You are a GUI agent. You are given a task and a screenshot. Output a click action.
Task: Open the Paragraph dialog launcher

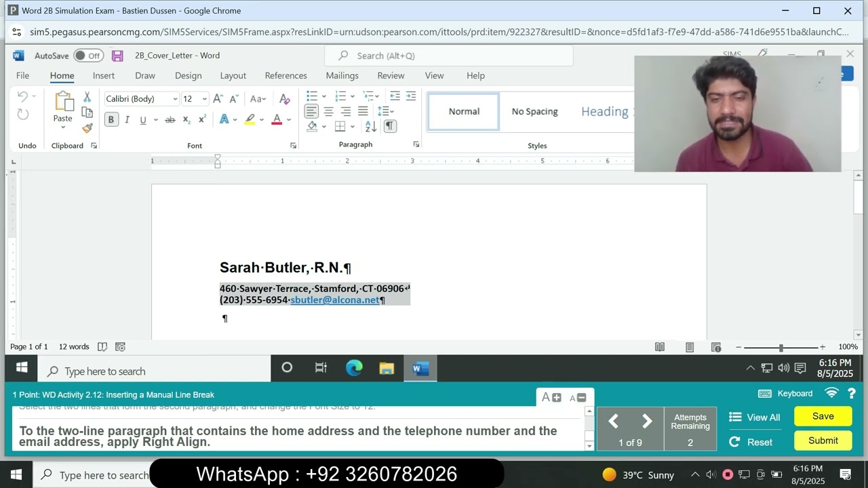click(x=416, y=144)
